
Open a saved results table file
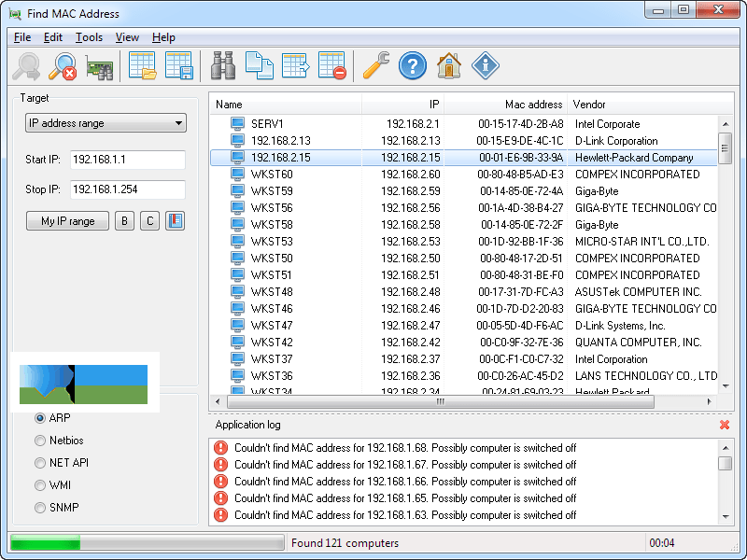click(x=143, y=65)
